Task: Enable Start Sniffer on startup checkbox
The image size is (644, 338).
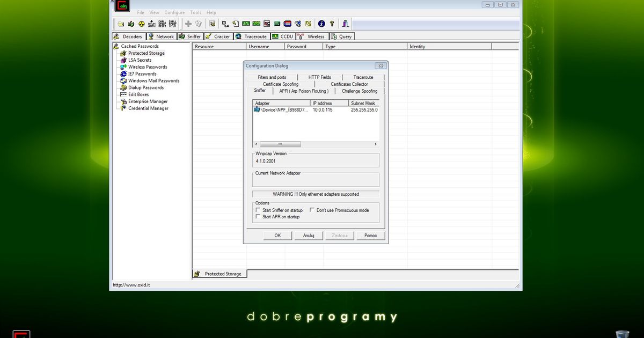Action: (x=258, y=210)
